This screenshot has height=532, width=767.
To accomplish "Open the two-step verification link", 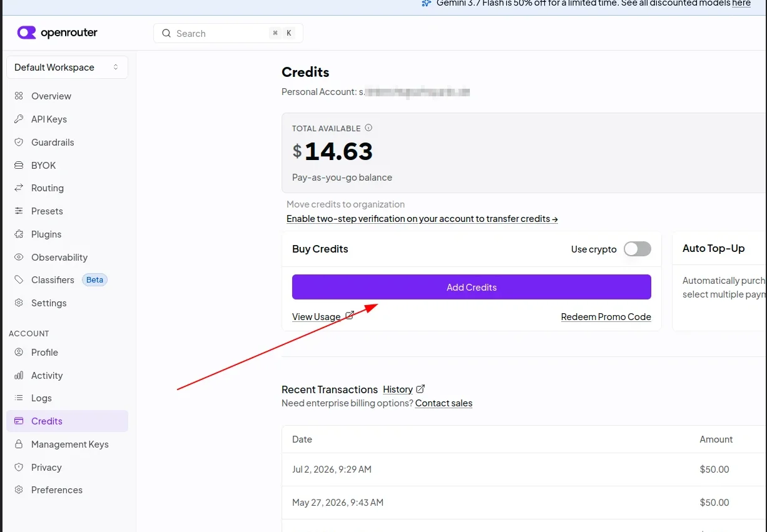I will click(x=422, y=219).
